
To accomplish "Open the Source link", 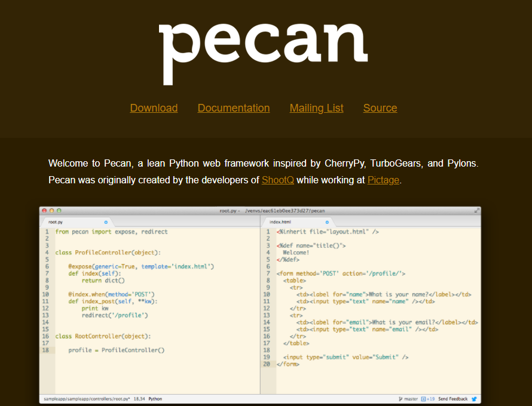I will pos(380,108).
